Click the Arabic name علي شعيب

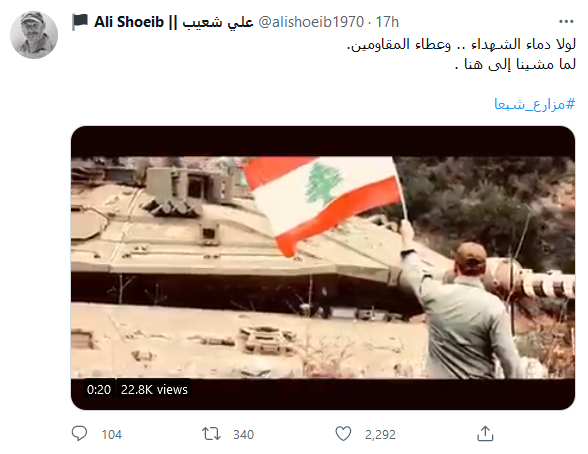coord(218,22)
